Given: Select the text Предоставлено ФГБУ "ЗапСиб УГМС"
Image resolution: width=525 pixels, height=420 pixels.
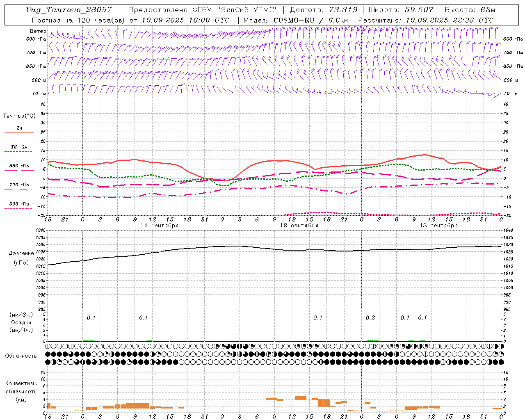Looking at the screenshot, I should (203, 10).
